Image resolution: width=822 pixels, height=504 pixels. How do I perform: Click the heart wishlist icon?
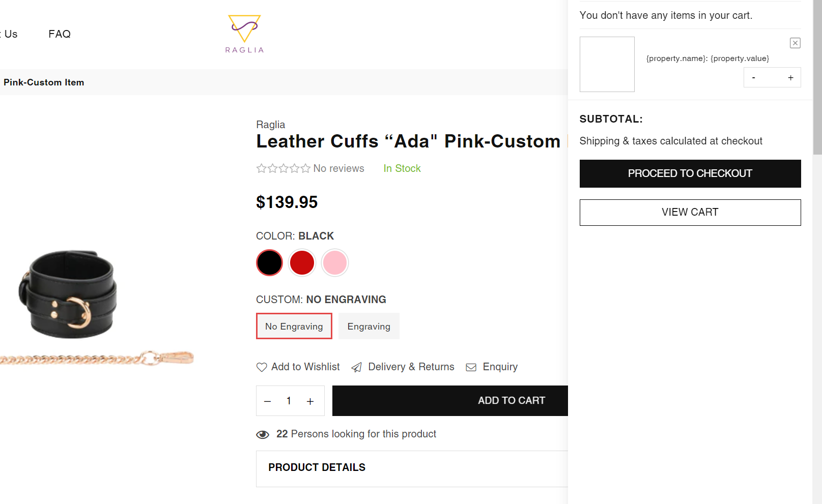(262, 367)
